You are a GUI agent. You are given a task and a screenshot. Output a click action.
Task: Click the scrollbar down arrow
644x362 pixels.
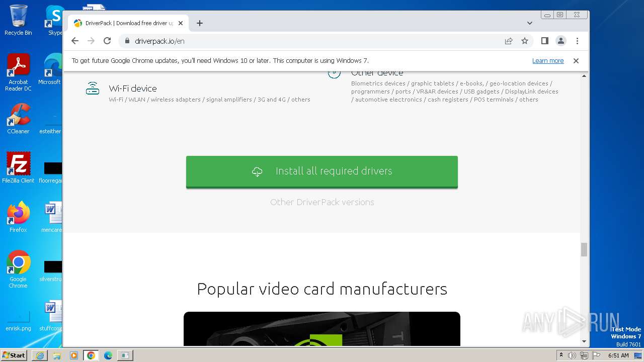coord(584,342)
